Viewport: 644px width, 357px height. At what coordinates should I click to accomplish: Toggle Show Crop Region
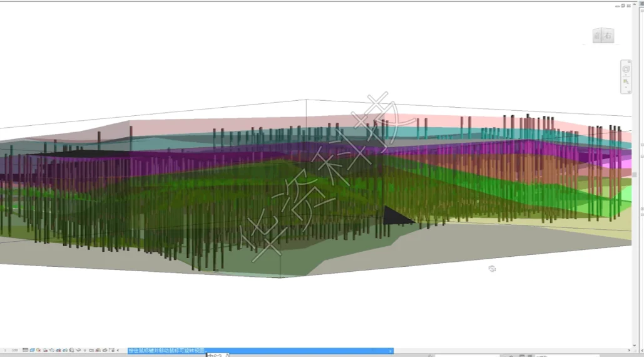pos(65,351)
